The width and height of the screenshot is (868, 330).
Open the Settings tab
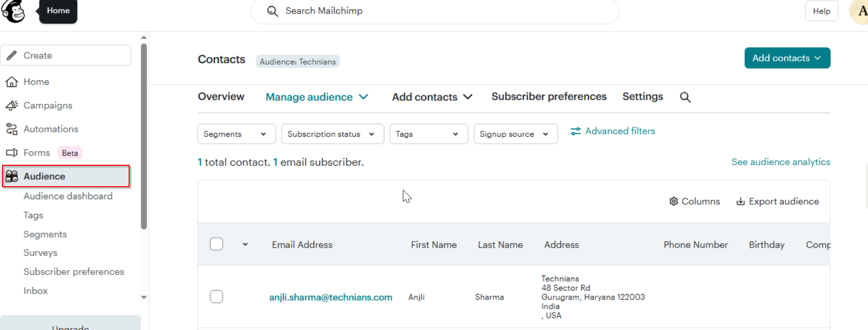click(x=643, y=96)
